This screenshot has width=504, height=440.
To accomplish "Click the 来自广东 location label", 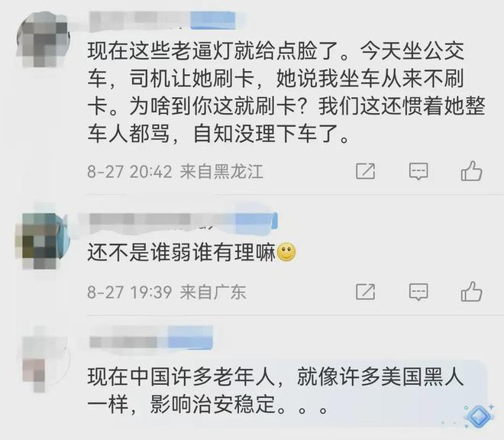I will 213,292.
